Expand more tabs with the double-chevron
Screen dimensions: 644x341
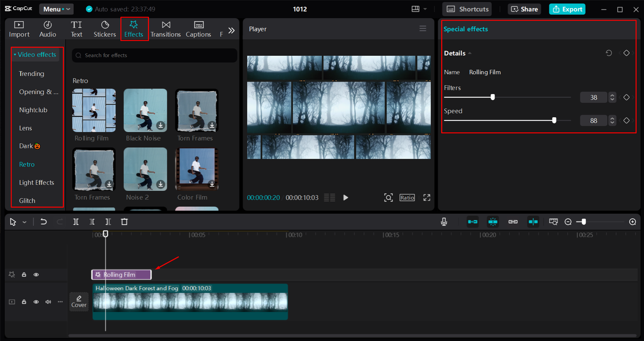coord(231,30)
